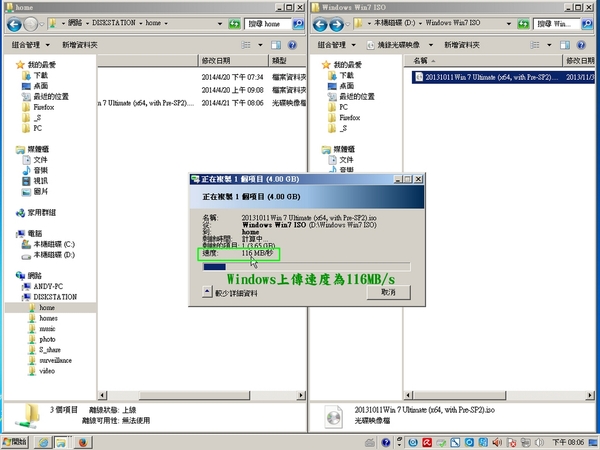600x450 pixels.
Task: Select Firefox folder in home window sidebar
Action: click(x=44, y=107)
